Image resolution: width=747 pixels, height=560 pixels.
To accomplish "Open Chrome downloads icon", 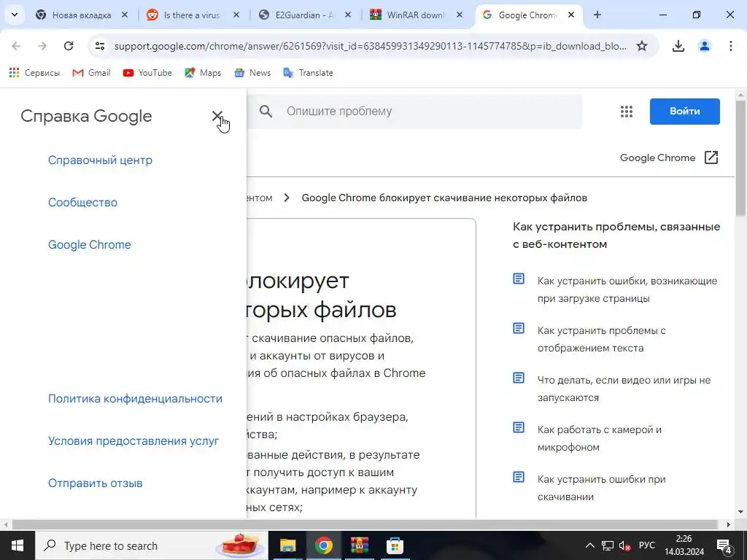I will [x=678, y=46].
